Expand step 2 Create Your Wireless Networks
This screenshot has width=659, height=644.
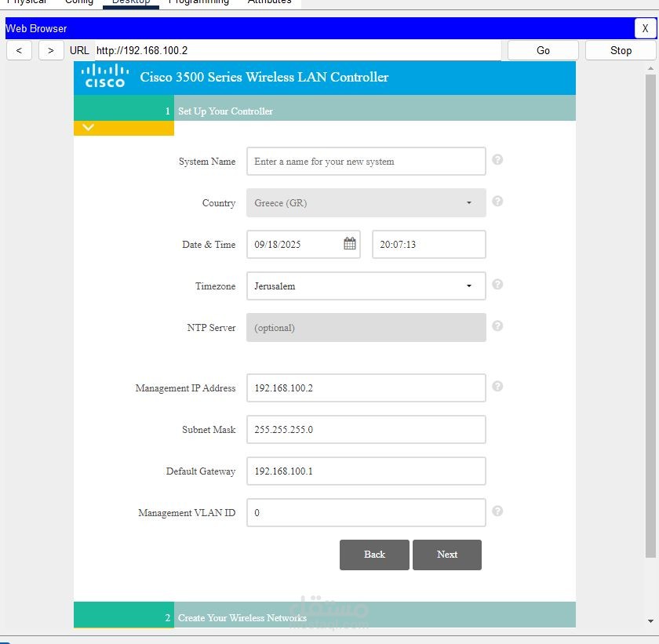325,615
